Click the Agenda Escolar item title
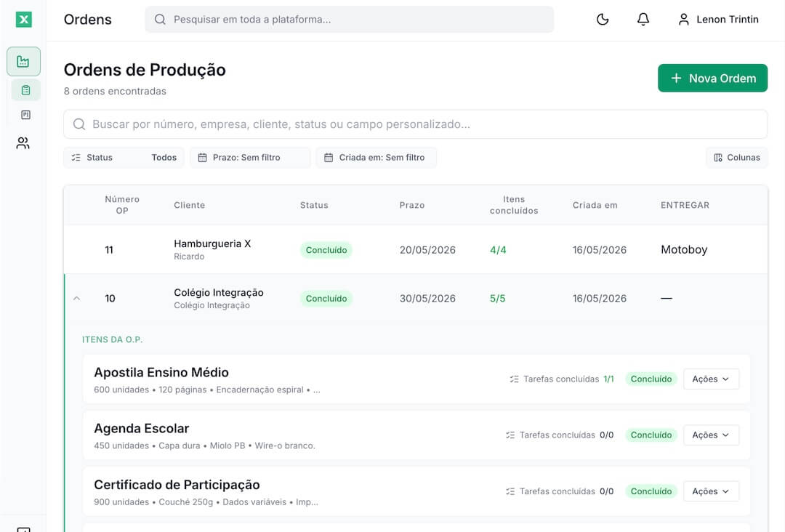 (x=142, y=428)
